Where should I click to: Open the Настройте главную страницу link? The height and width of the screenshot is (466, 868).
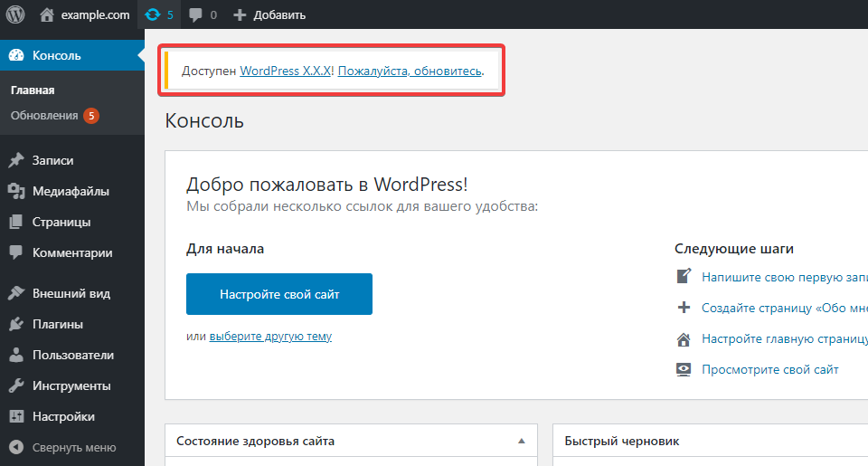tap(785, 338)
